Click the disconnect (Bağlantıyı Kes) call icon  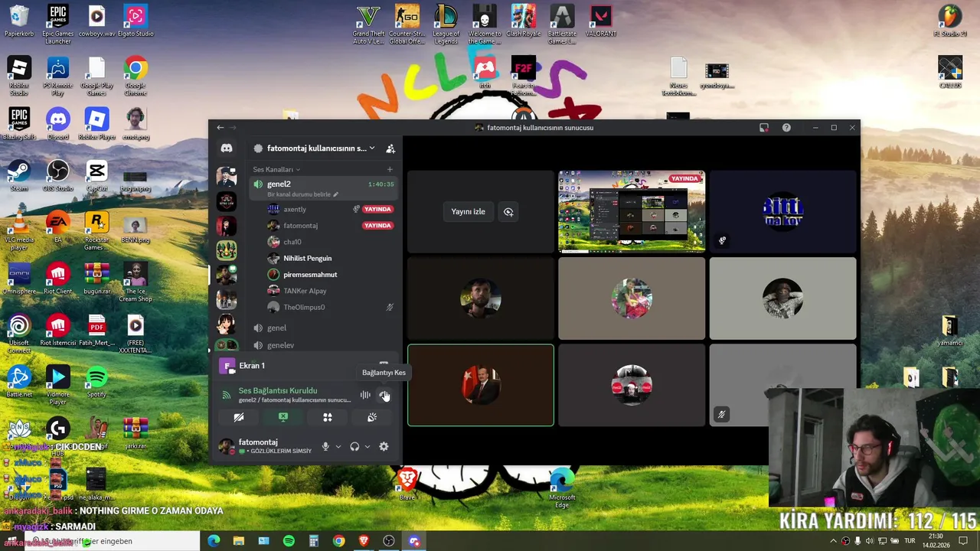(384, 395)
